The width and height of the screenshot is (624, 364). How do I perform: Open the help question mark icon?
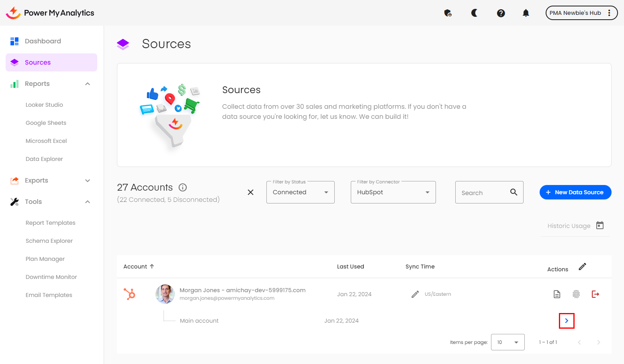click(x=501, y=13)
